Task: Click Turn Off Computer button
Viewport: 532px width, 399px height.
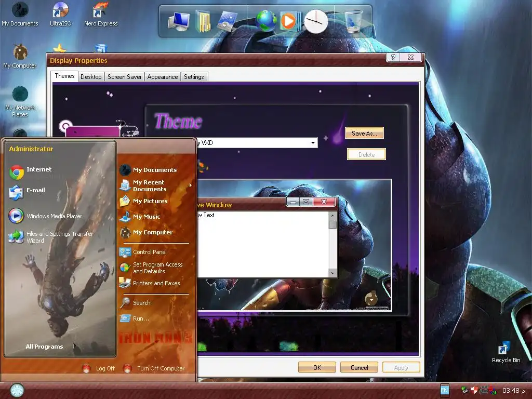Action: [x=154, y=368]
